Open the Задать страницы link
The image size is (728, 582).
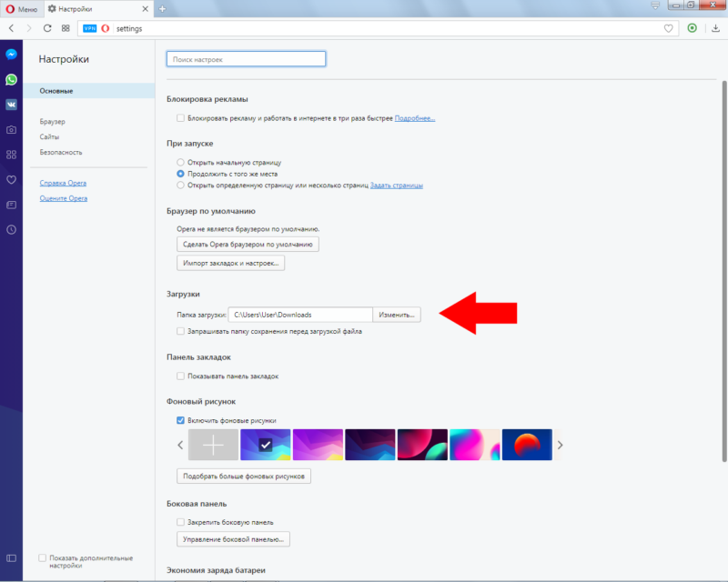(397, 186)
